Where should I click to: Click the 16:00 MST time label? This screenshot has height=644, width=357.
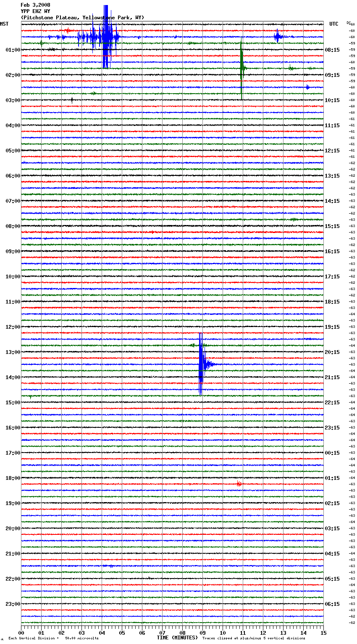point(13,428)
